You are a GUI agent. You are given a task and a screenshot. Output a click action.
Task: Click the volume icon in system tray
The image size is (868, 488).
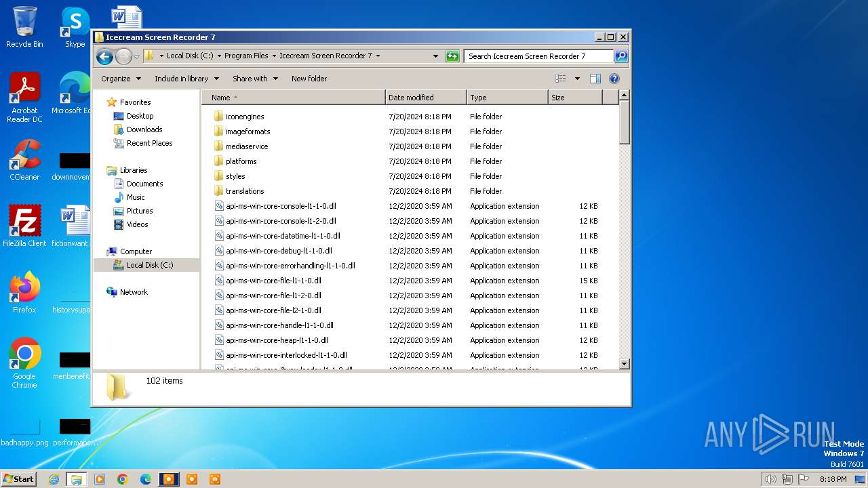(770, 479)
